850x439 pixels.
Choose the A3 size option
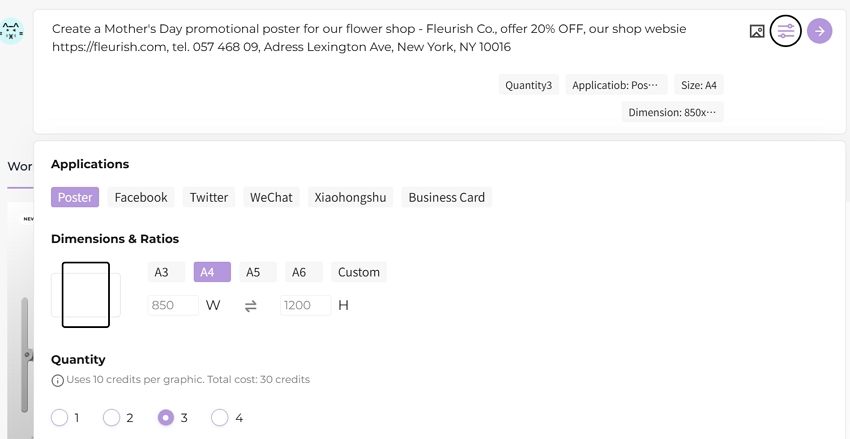click(162, 272)
